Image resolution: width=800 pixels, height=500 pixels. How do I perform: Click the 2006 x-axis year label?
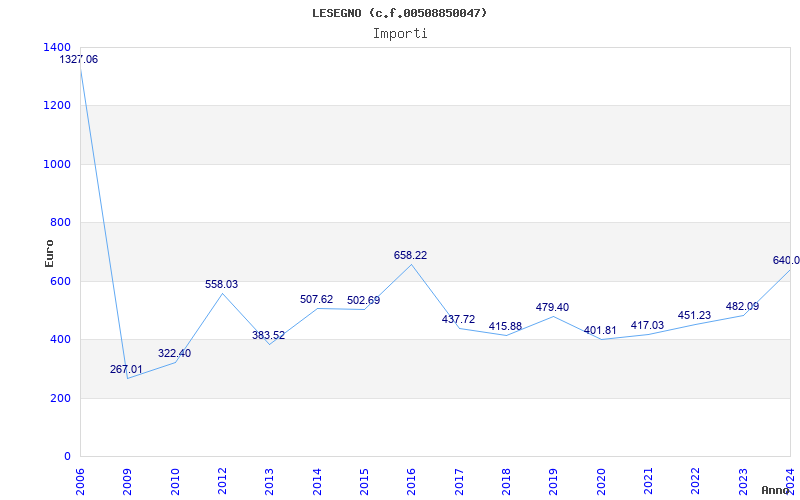pyautogui.click(x=80, y=482)
